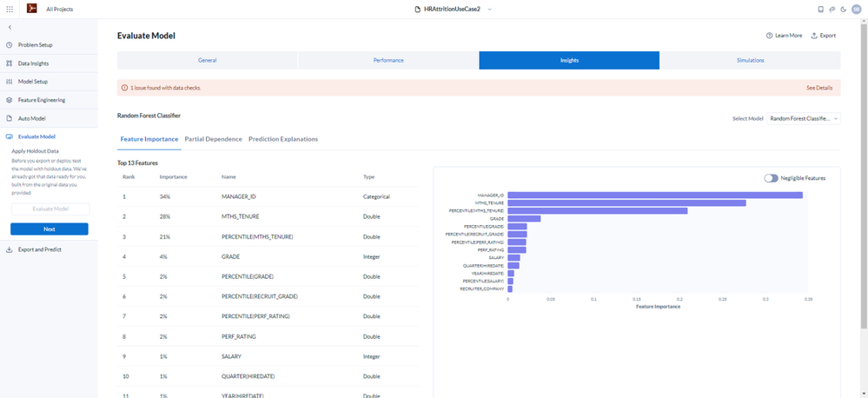Collapse sidebar with the back chevron
Viewport: 868px width, 398px height.
click(x=10, y=27)
